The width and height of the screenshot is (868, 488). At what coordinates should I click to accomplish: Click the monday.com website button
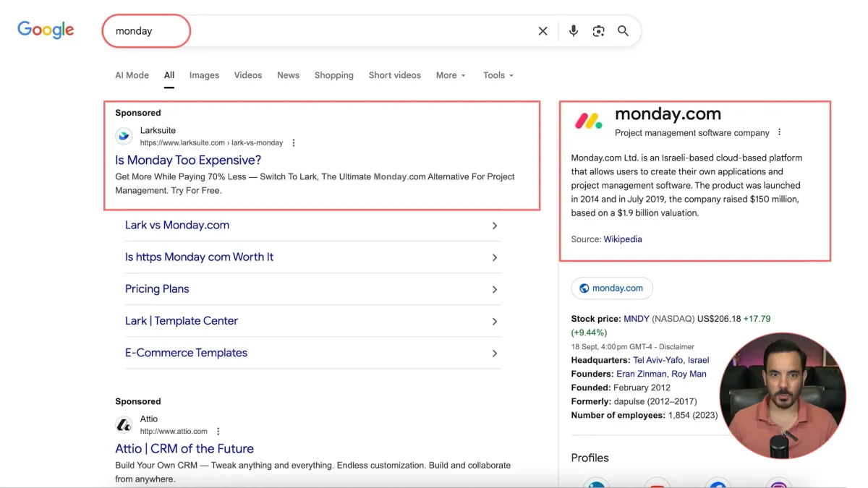click(x=612, y=288)
